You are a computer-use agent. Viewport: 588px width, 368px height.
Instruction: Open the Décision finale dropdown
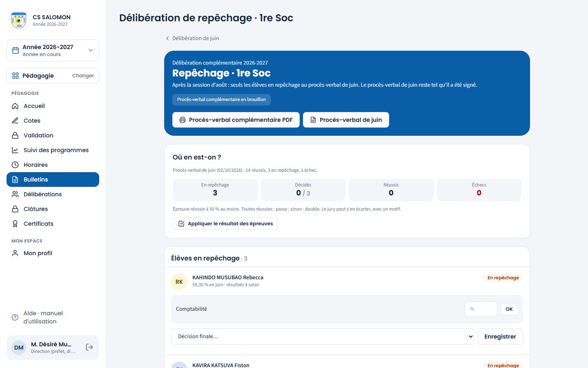[323, 337]
